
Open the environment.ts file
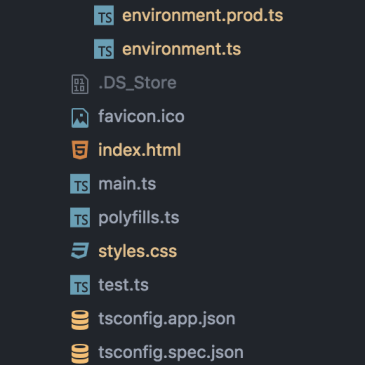tap(182, 49)
